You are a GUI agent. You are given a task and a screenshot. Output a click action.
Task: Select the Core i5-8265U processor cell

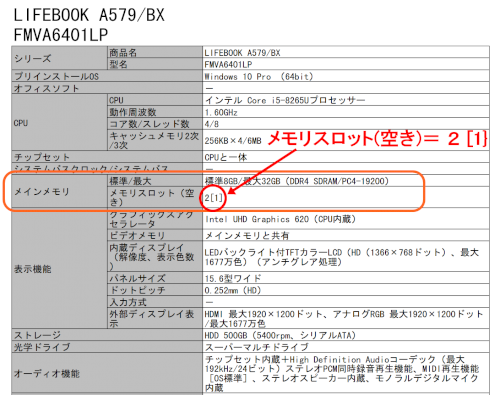[x=346, y=100]
